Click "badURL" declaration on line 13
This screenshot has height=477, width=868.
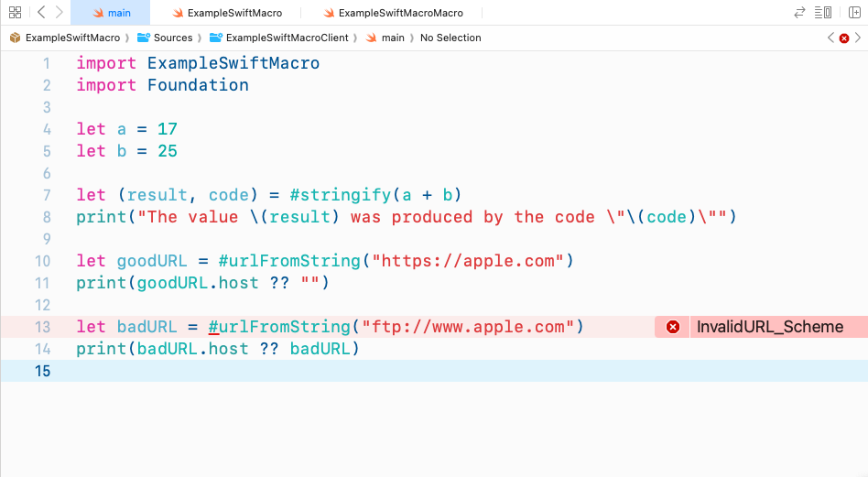(146, 327)
